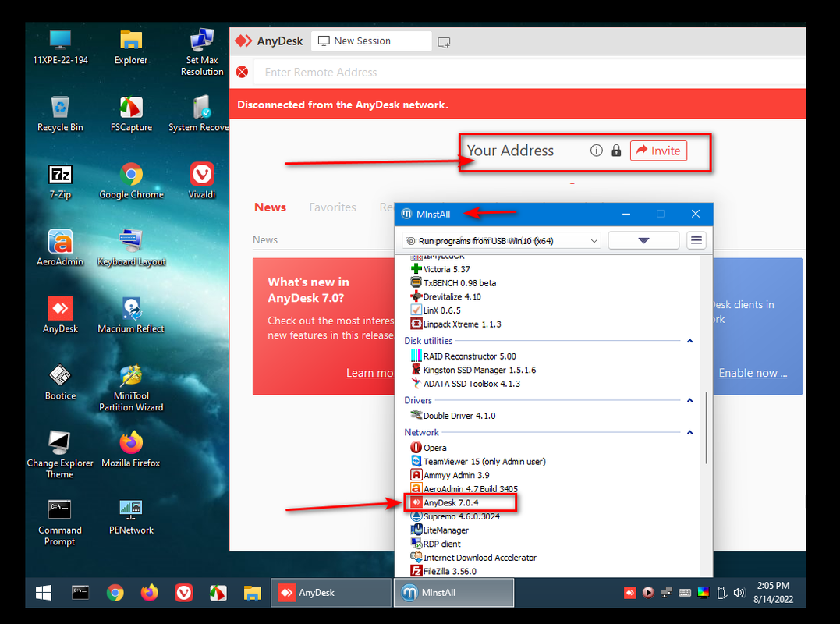
Task: Launch AnyDesk from the desktop icon
Action: [60, 315]
